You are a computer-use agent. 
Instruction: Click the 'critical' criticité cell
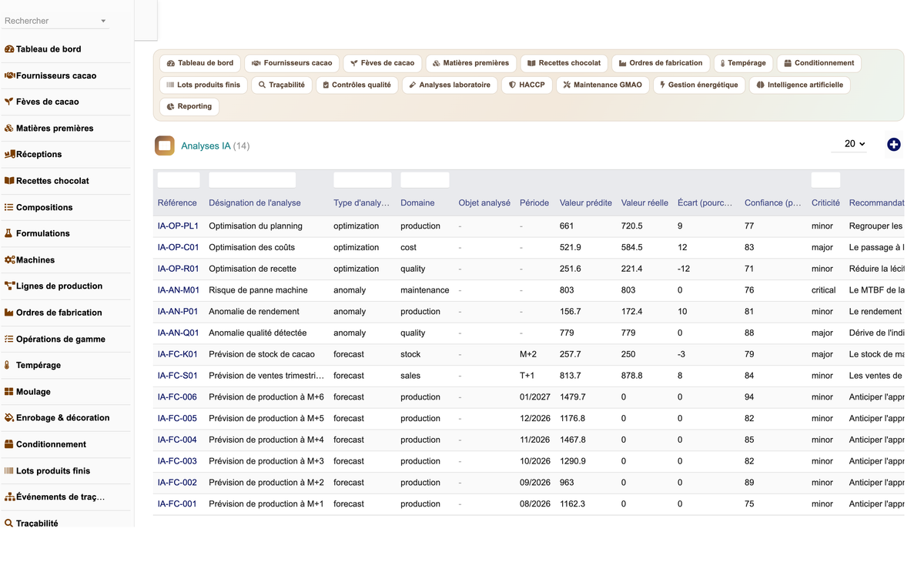(824, 290)
